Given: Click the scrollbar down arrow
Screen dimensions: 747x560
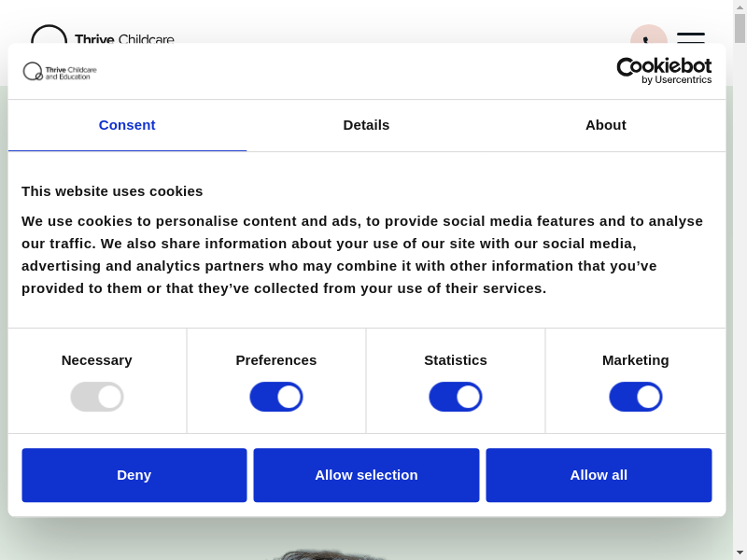Looking at the screenshot, I should [740, 553].
